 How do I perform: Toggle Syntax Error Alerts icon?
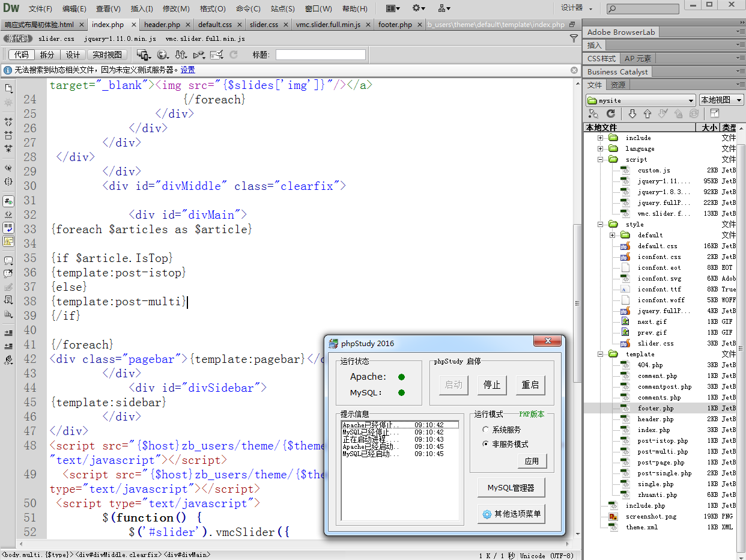pos(8,241)
